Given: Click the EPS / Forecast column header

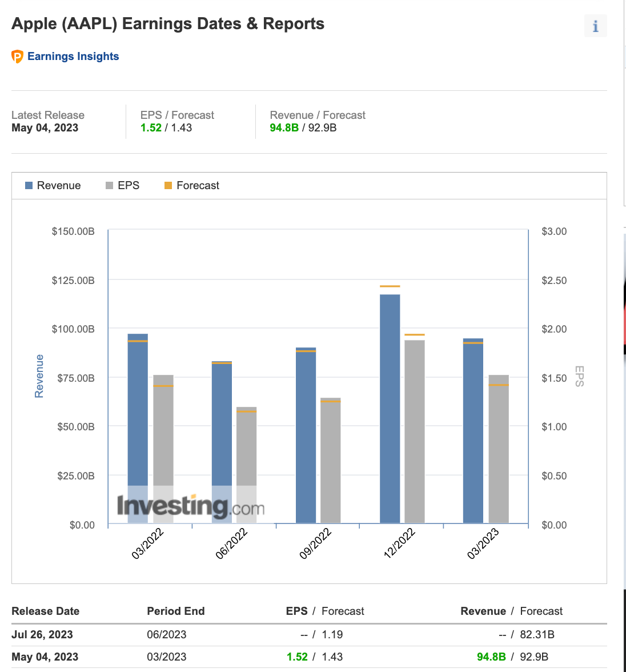Looking at the screenshot, I should (325, 611).
